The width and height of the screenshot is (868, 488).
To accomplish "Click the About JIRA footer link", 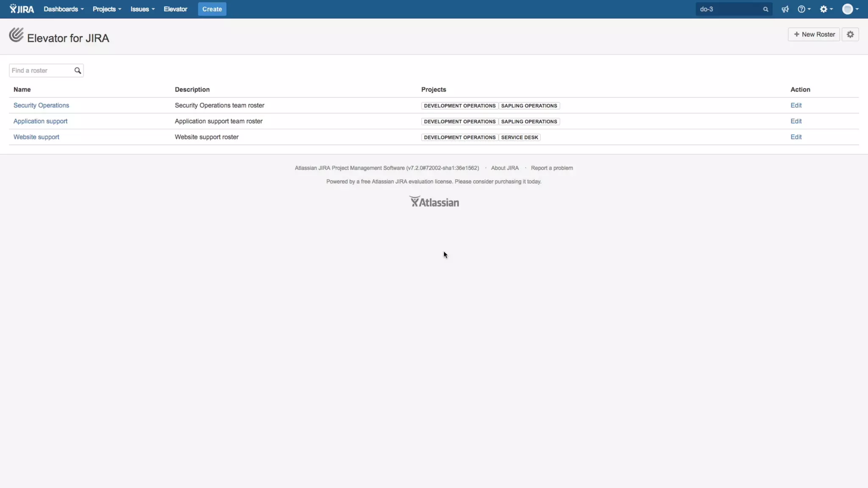I will pos(505,168).
